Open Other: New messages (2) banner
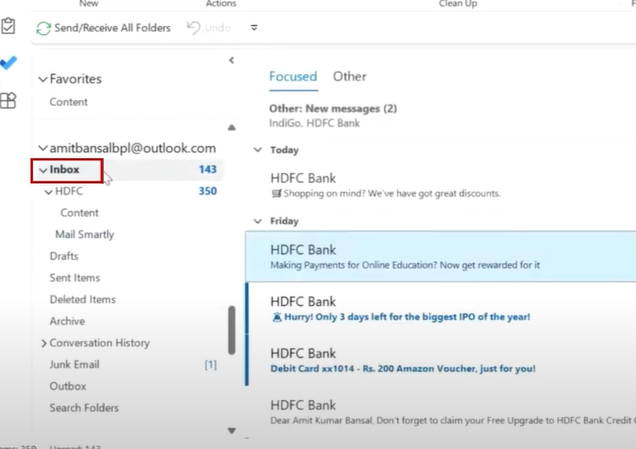This screenshot has width=636, height=449. [333, 116]
